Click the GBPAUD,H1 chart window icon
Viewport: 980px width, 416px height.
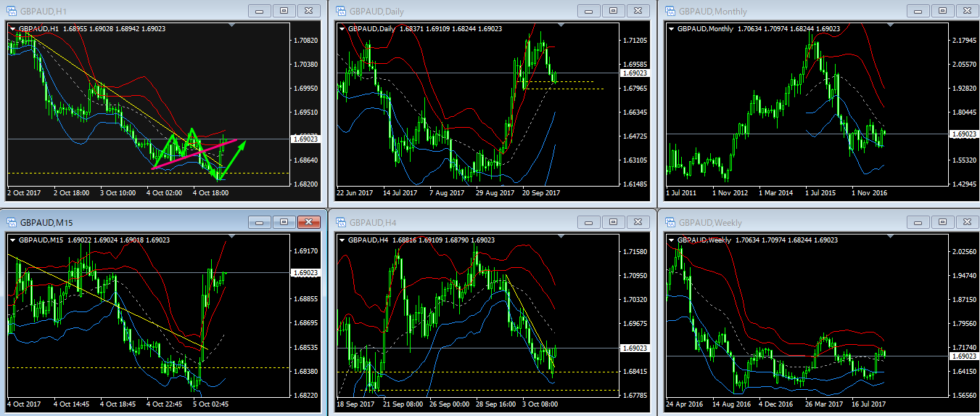12,11
